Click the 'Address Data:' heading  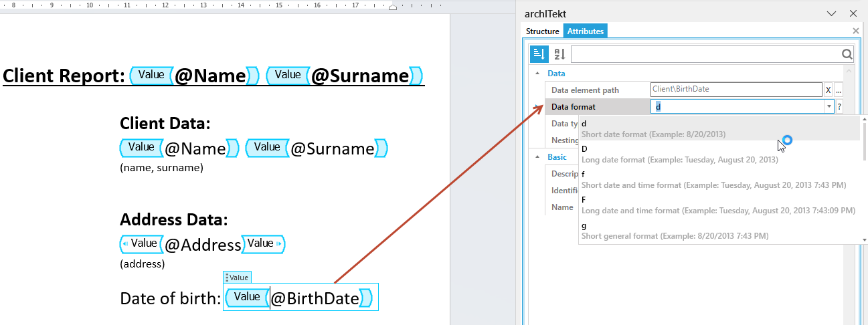pyautogui.click(x=174, y=220)
